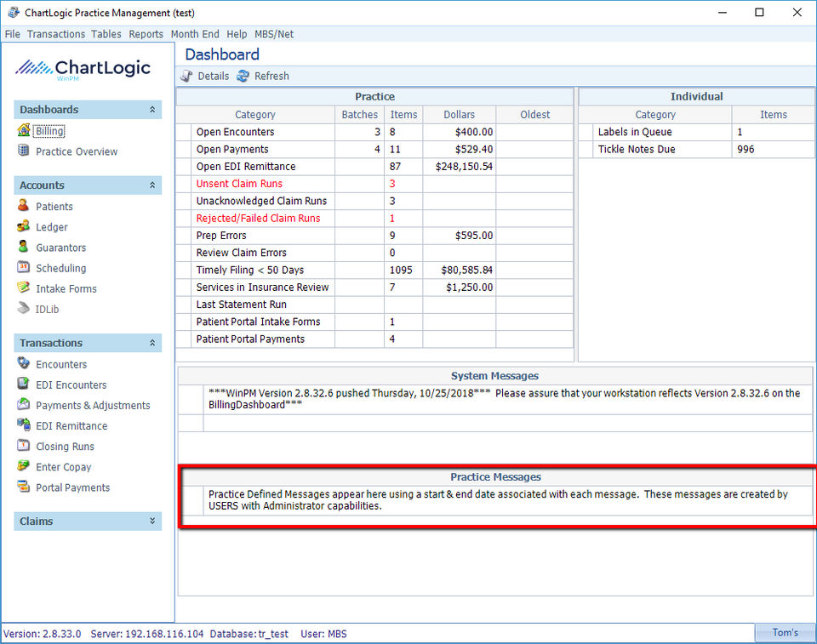
Task: Select the red Rejected/Failed Claim Runs row
Action: click(x=374, y=218)
